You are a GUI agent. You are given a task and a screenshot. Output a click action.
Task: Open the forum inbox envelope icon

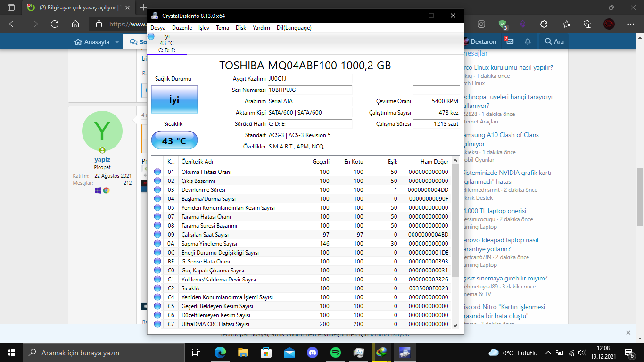(509, 41)
